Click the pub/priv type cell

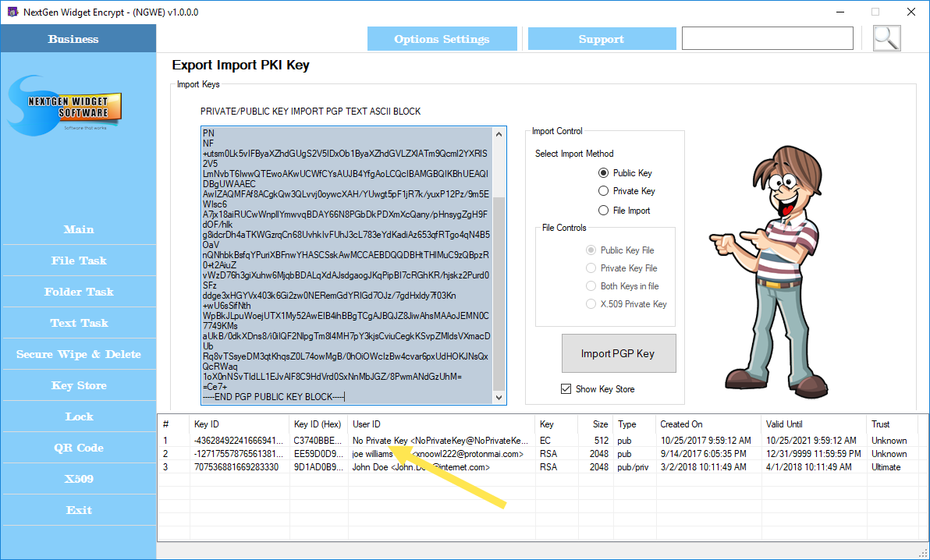(633, 467)
